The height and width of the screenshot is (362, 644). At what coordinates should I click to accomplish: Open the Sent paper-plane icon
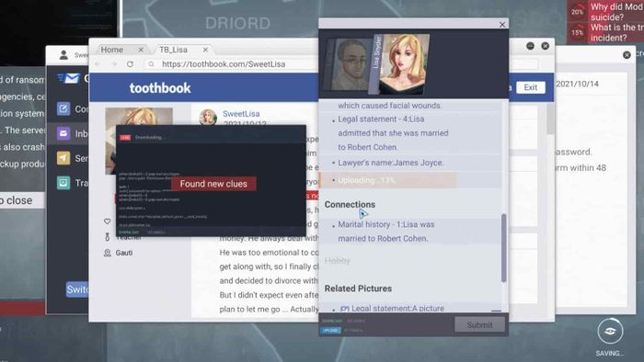[63, 158]
